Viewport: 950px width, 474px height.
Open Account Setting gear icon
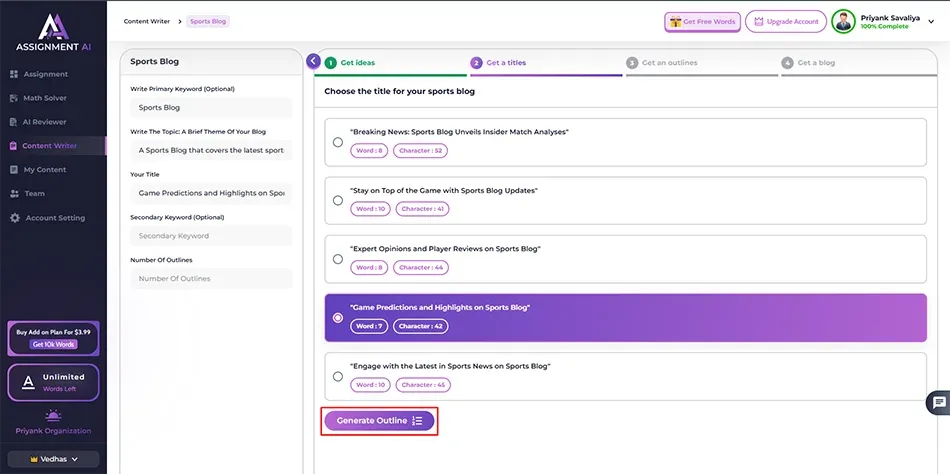pos(14,218)
